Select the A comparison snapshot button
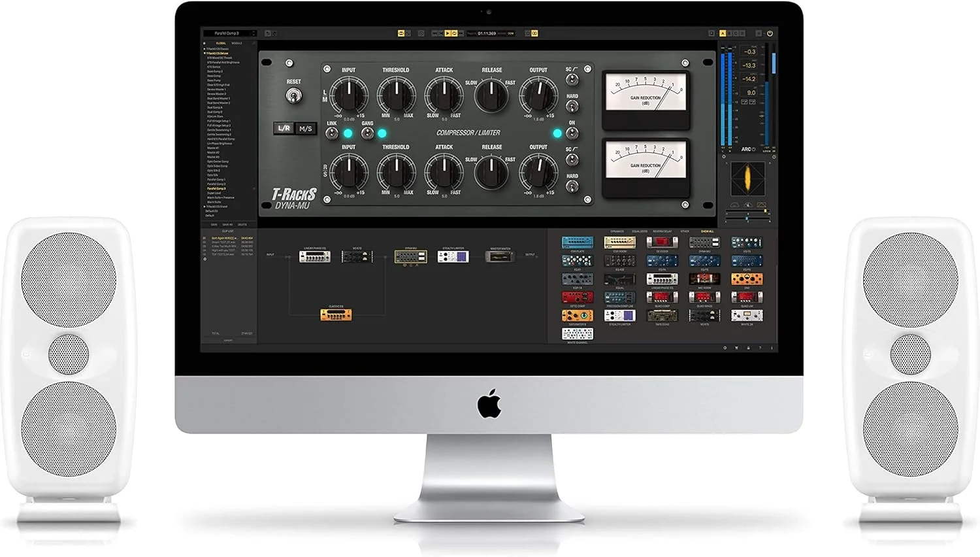The height and width of the screenshot is (557, 980). click(723, 33)
